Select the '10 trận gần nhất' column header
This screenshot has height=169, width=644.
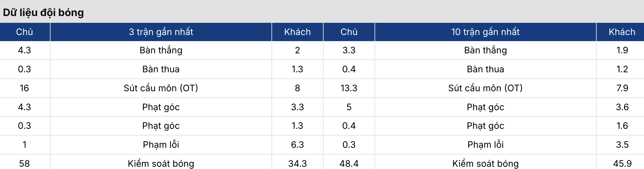486,32
